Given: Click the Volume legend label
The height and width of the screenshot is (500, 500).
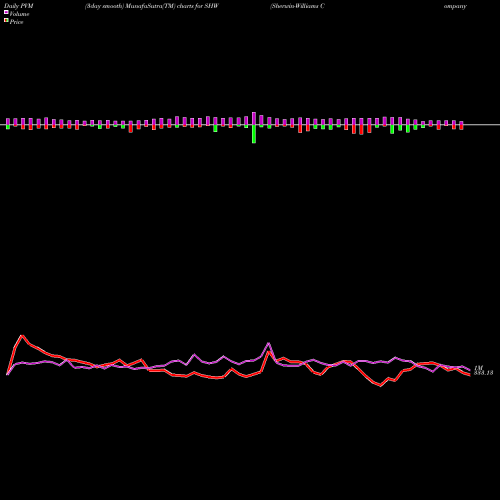Looking at the screenshot, I should pyautogui.click(x=19, y=14).
